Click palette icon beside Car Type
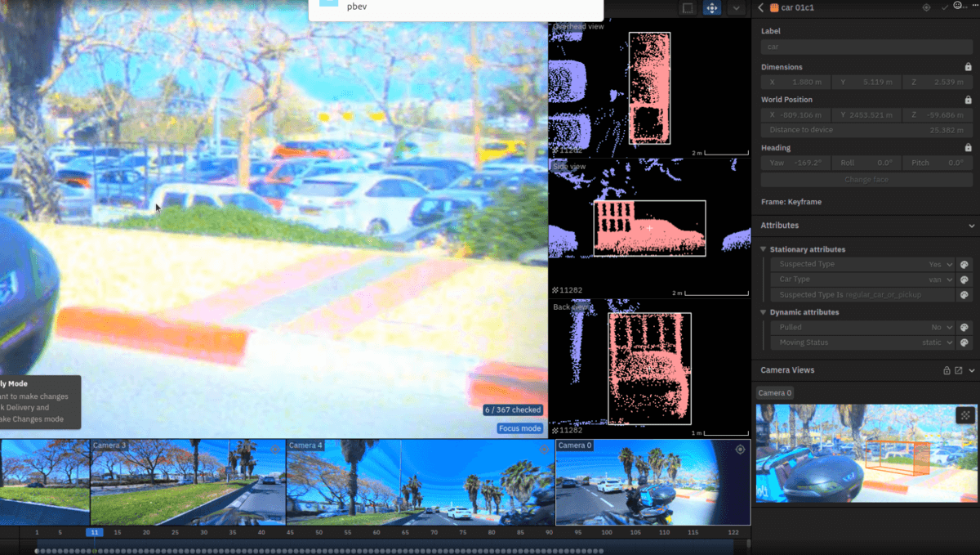 pyautogui.click(x=964, y=280)
